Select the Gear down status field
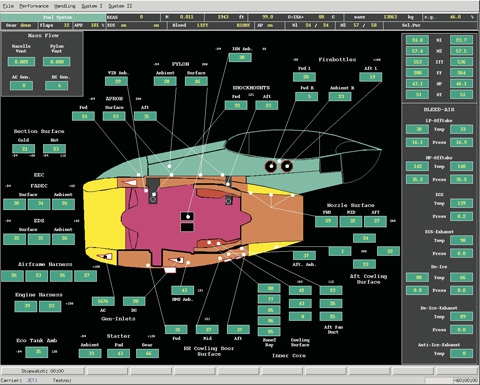This screenshot has width=480, height=385. pos(19,25)
